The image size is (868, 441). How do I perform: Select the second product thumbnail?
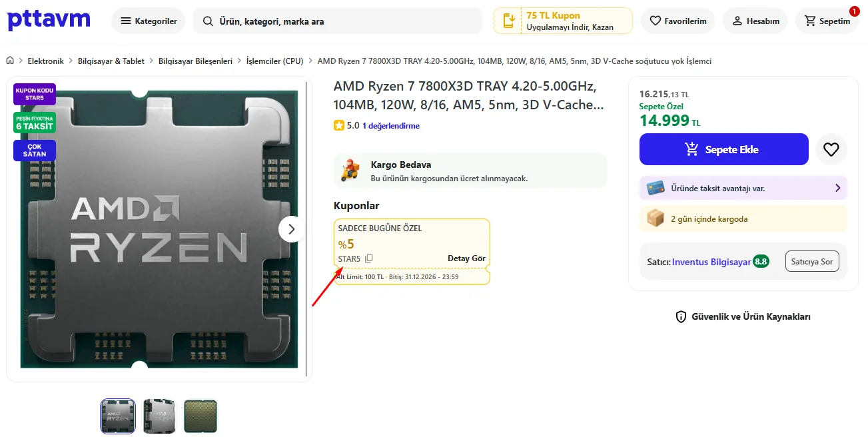(x=159, y=416)
